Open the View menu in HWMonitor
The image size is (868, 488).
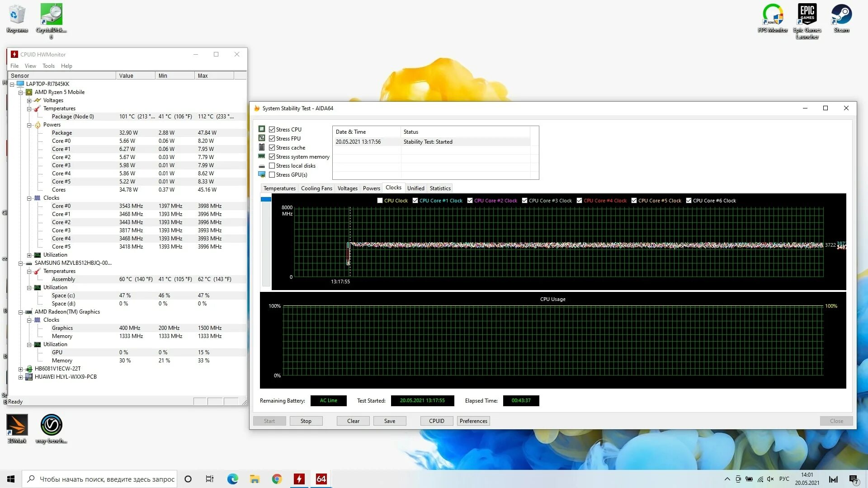(x=30, y=66)
